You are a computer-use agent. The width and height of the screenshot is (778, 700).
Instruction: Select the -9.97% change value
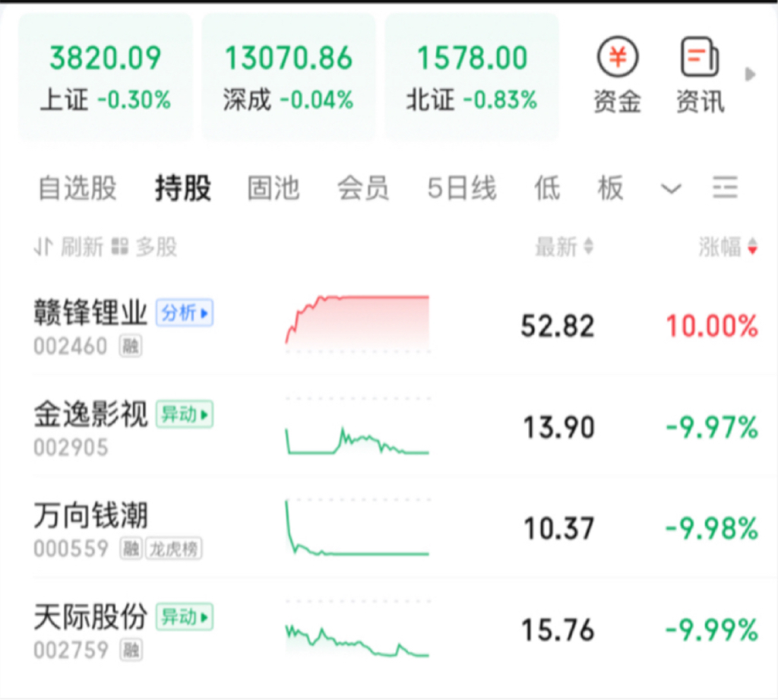pos(712,427)
